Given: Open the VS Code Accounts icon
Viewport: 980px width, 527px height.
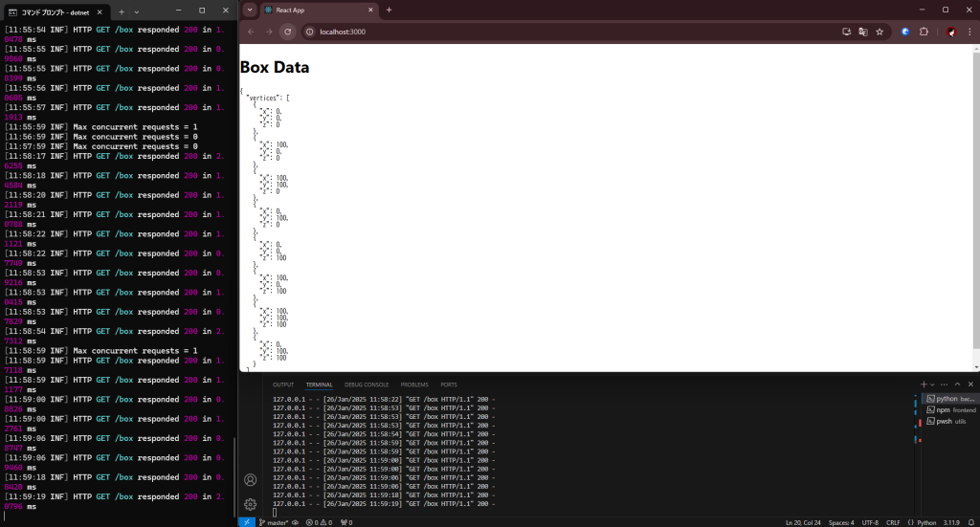Looking at the screenshot, I should [250, 479].
